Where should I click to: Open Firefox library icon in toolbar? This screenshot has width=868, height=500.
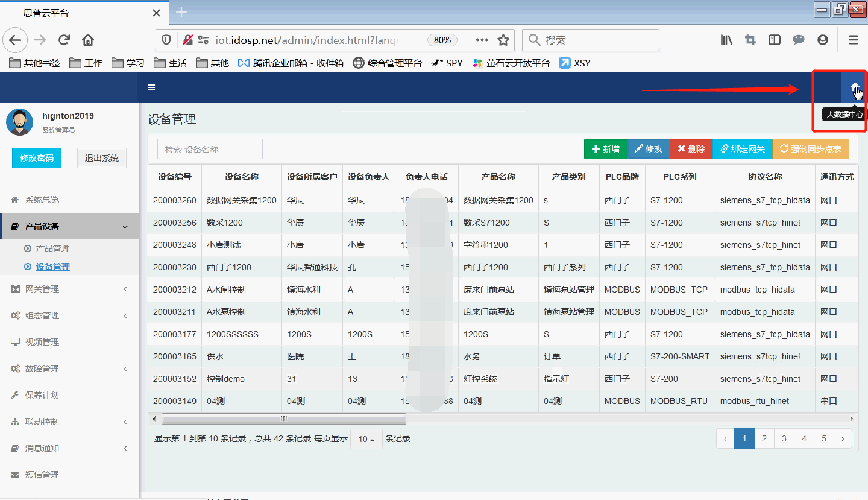click(726, 40)
